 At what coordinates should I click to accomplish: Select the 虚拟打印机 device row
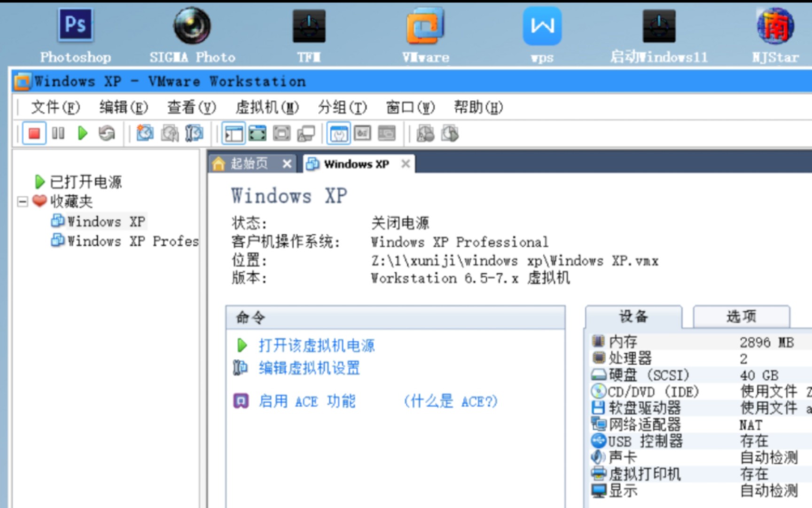700,474
